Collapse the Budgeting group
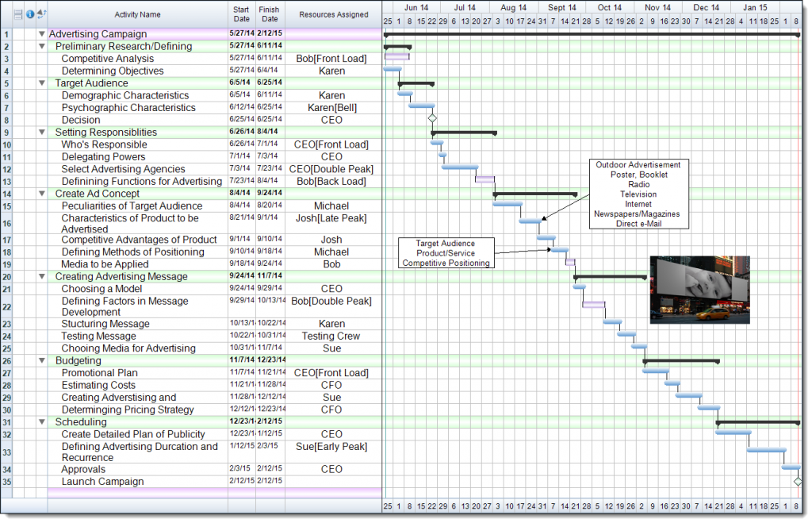The image size is (812, 523). [x=41, y=360]
